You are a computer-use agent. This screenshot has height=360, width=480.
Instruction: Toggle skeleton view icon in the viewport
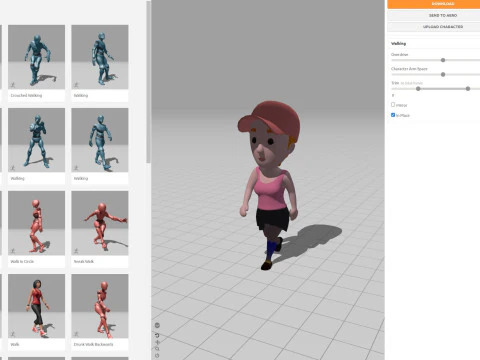pos(157,325)
